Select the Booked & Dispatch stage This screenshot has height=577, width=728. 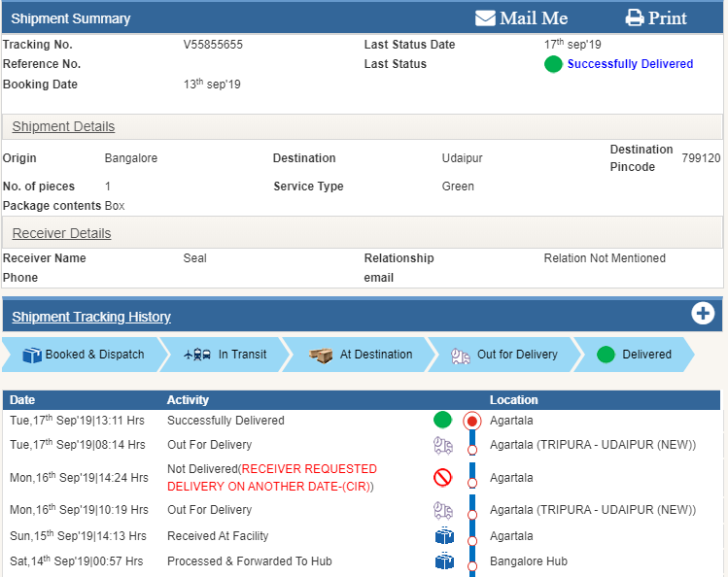click(x=82, y=355)
